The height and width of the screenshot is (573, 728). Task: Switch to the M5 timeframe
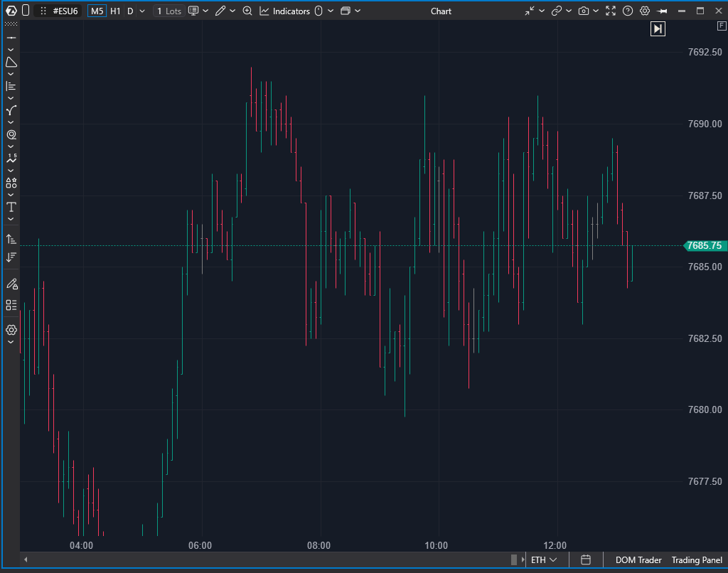tap(97, 11)
